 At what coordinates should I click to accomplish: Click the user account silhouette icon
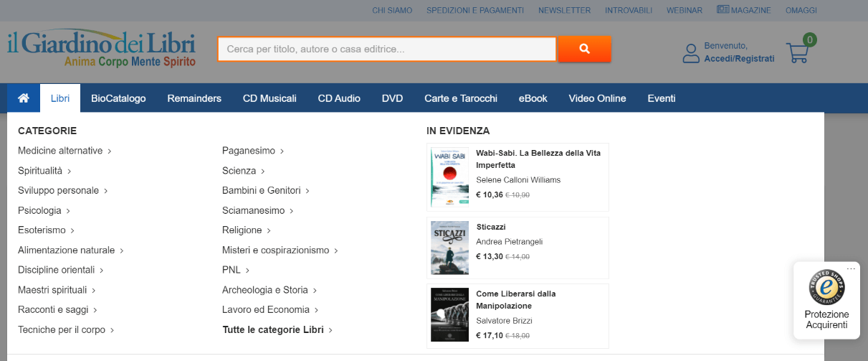[690, 53]
